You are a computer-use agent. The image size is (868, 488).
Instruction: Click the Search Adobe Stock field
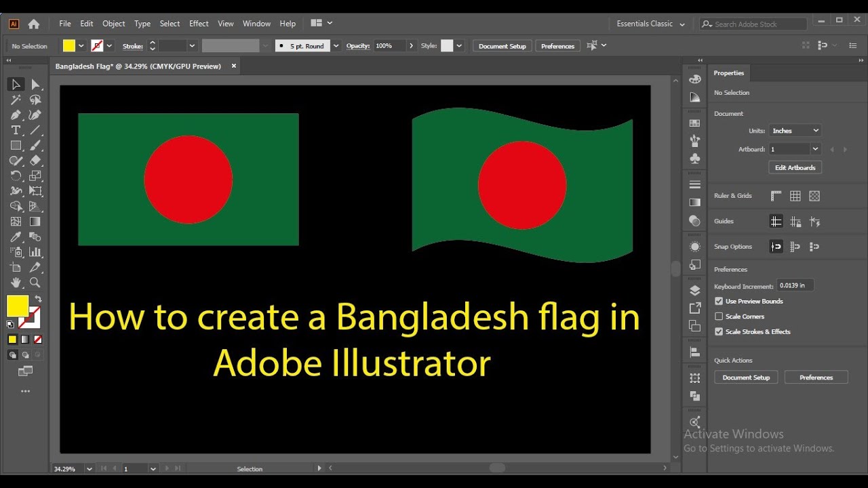coord(753,24)
